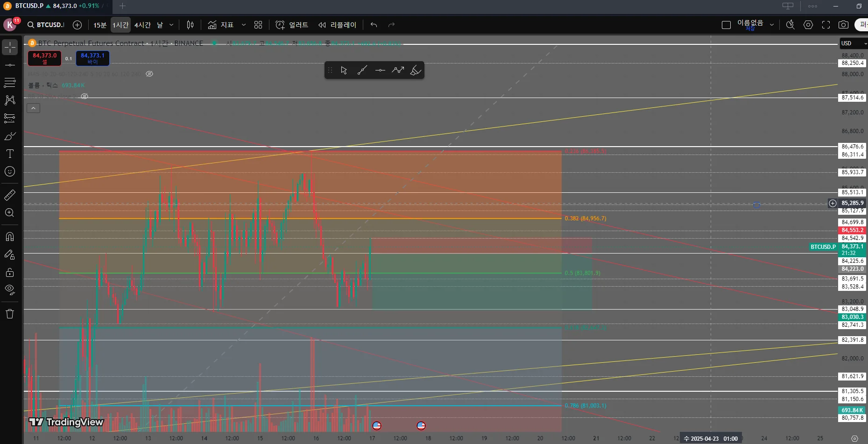Take a chart snapshot with camera icon
868x444 pixels.
(843, 25)
